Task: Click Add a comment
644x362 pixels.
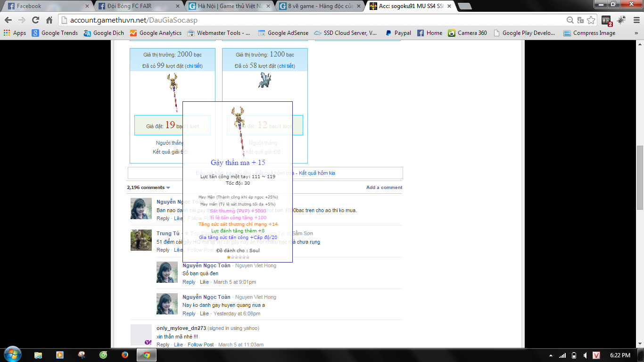Action: (x=384, y=188)
